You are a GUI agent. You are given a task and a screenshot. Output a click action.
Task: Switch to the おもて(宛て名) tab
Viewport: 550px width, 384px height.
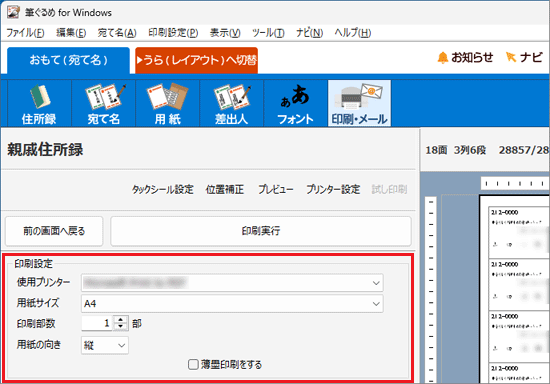click(68, 60)
